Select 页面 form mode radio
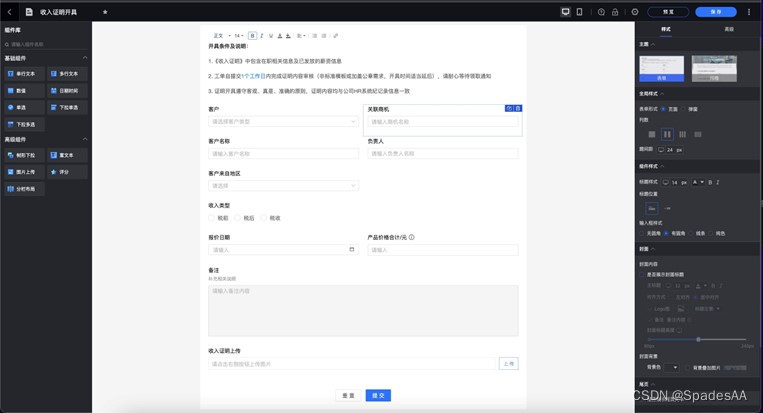The height and width of the screenshot is (413, 763). [x=663, y=109]
